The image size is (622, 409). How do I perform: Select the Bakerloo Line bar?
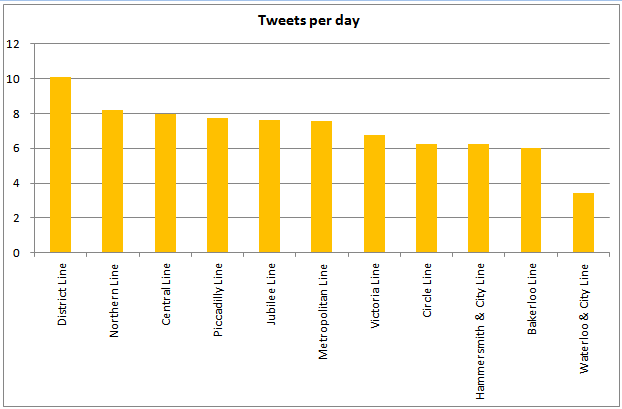click(530, 200)
